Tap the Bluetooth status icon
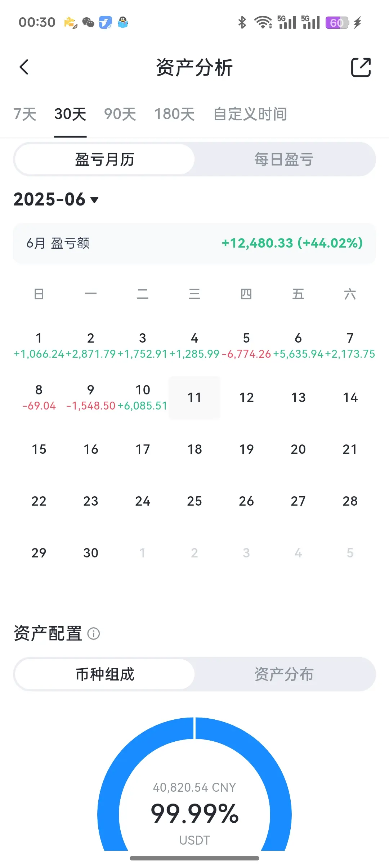Screen dimensions: 389x868 242,22
